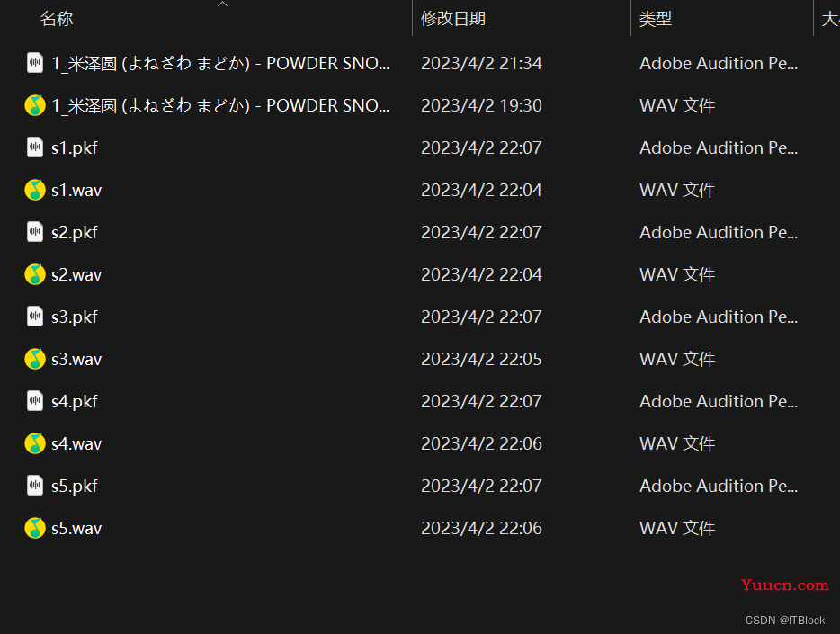Click the CSDN @ITBlock credit text
Screen dimensions: 840x634
pos(785,621)
